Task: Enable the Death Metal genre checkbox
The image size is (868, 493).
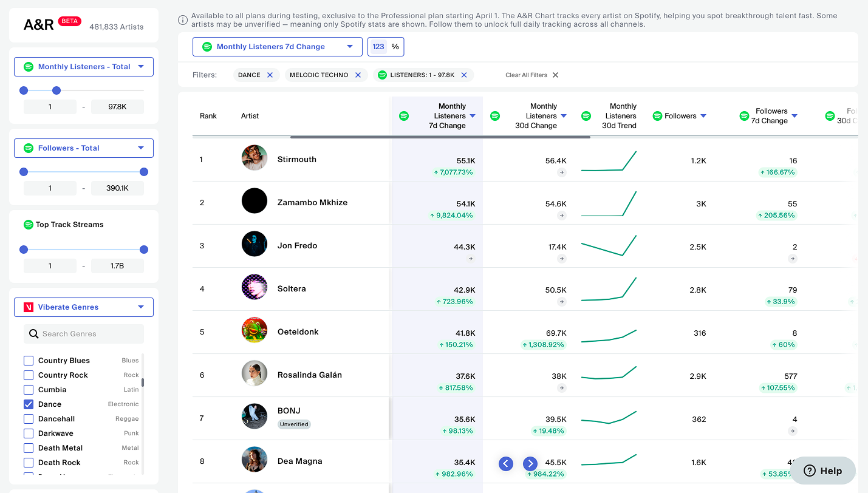Action: [x=29, y=448]
